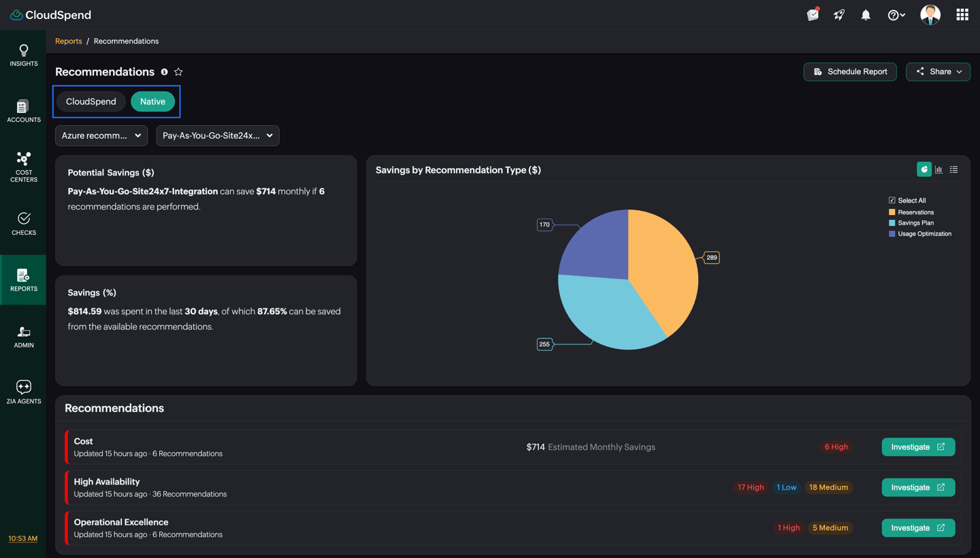Toggle the Select All legend checkbox
The width and height of the screenshot is (980, 558).
click(x=892, y=201)
